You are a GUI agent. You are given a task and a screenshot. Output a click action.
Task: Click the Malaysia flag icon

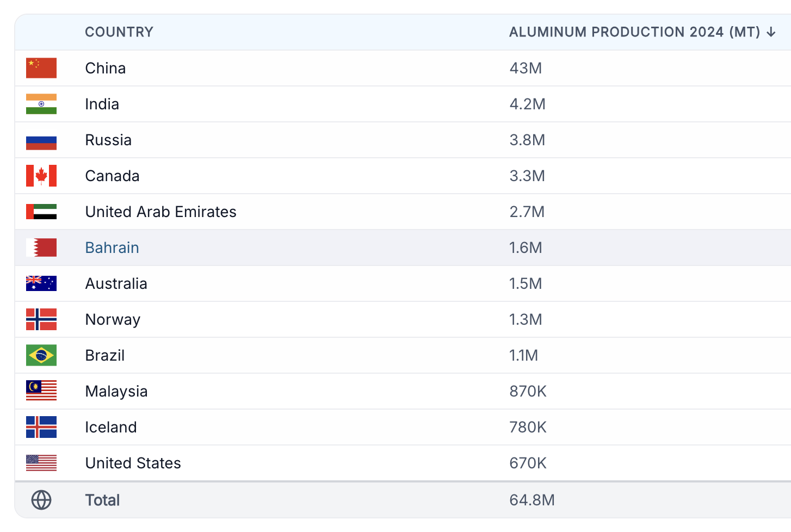click(41, 391)
